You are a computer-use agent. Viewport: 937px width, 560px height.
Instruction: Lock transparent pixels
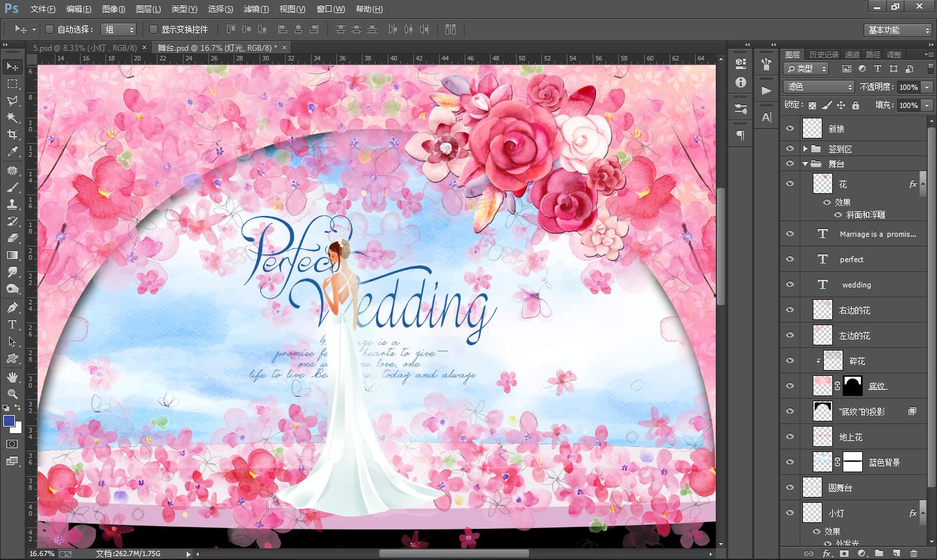point(813,105)
